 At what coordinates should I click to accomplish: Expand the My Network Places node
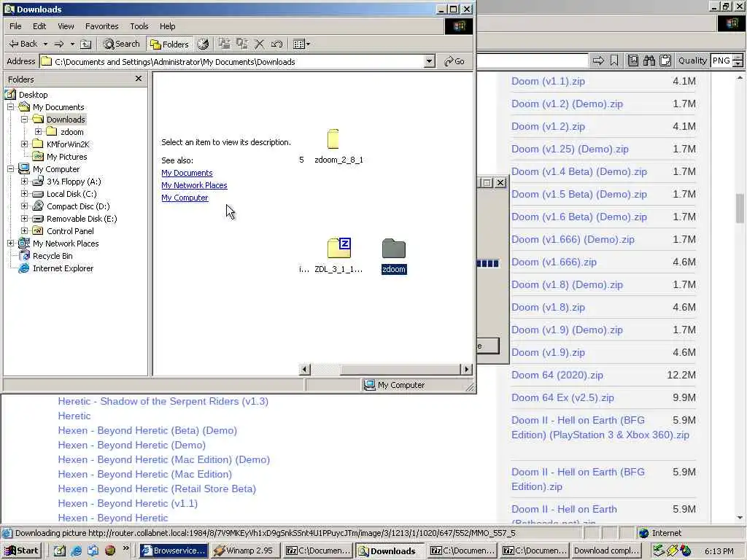point(10,244)
